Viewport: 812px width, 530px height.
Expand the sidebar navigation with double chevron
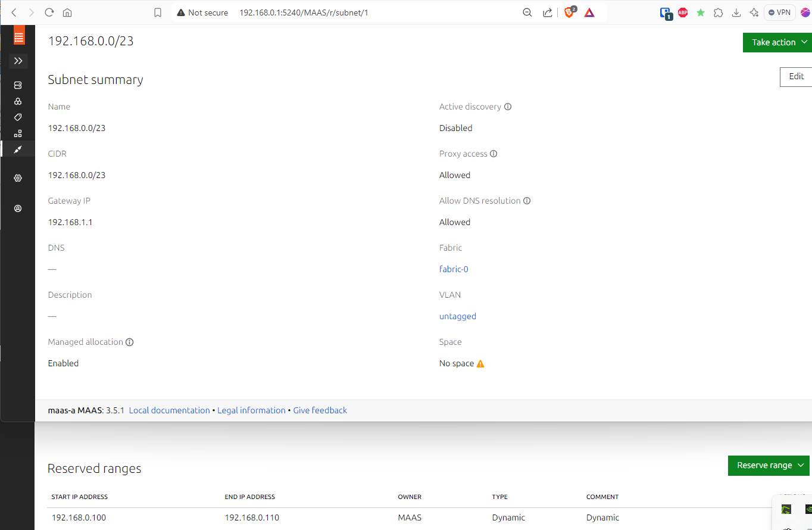(x=18, y=61)
